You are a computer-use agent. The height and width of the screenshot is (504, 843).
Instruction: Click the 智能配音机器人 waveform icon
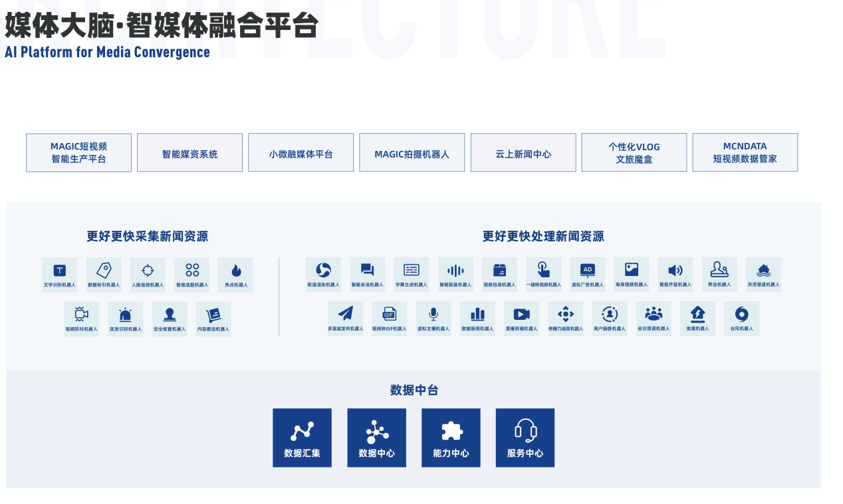tap(456, 270)
